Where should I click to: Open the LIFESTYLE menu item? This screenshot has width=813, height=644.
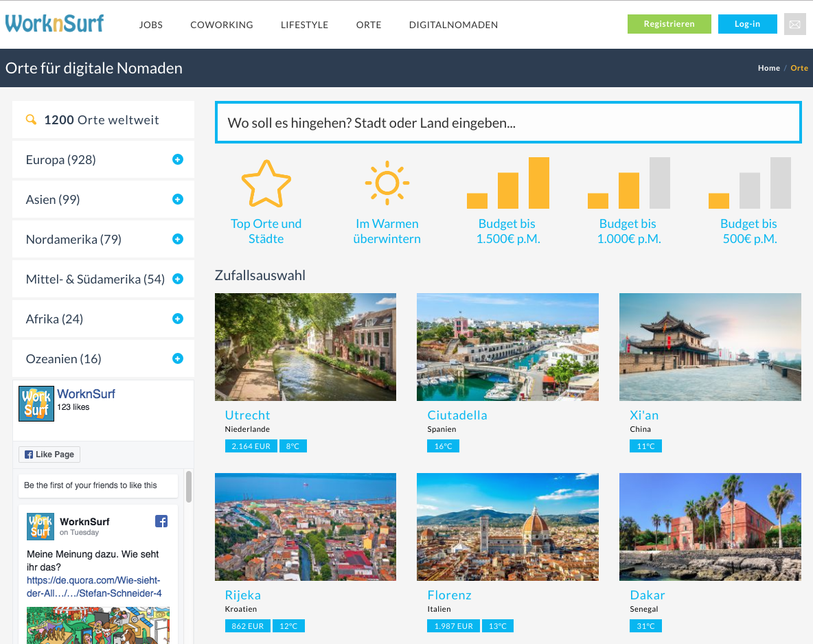pos(304,25)
